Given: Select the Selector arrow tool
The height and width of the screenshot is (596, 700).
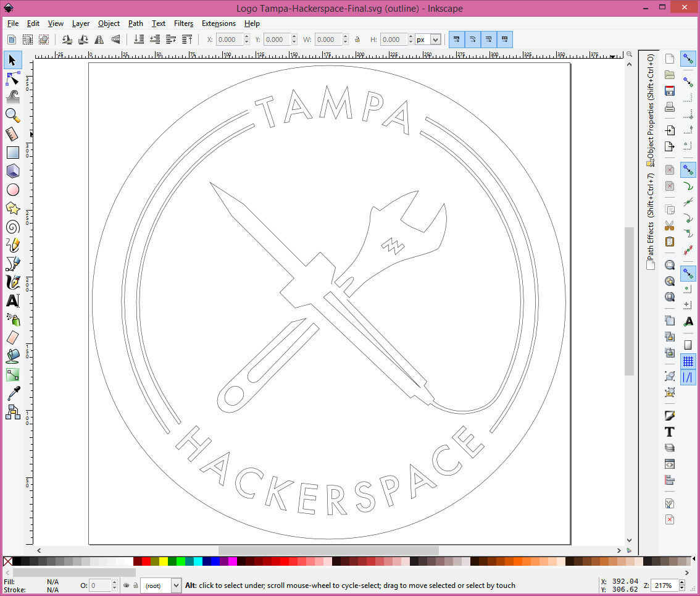Looking at the screenshot, I should pos(12,60).
